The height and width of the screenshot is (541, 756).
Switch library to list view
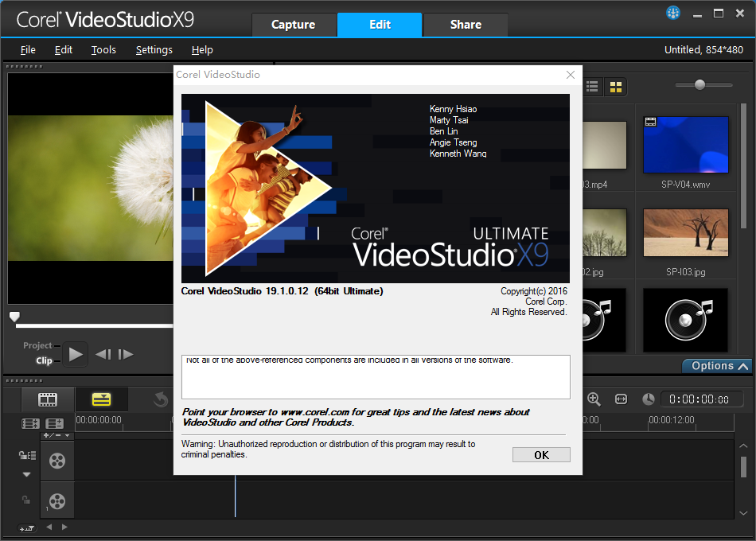[592, 87]
